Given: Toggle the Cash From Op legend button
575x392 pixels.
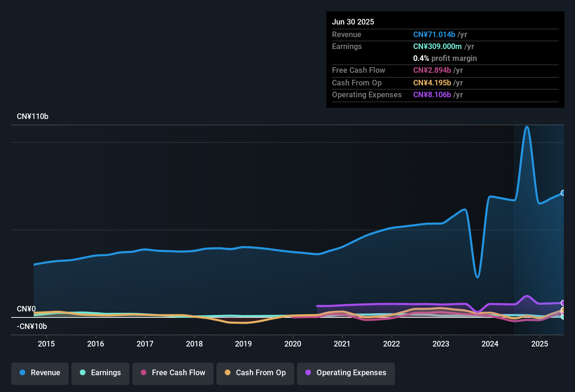Looking at the screenshot, I should 255,373.
